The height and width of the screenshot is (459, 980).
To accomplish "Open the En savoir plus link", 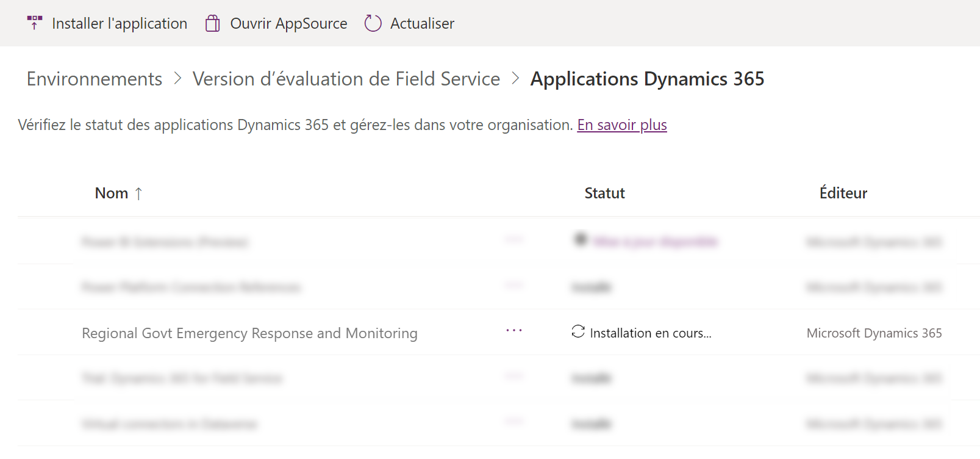I will pyautogui.click(x=622, y=125).
